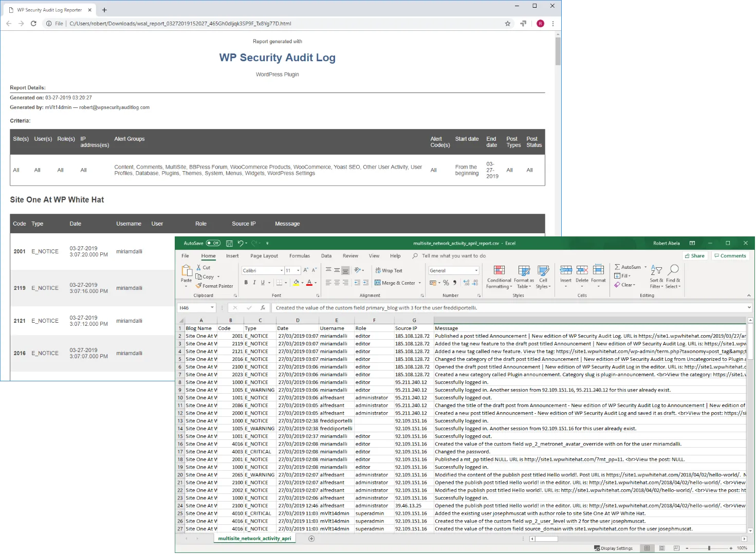Open the Name Box dropdown showing H46
The image size is (756, 554).
tap(212, 308)
